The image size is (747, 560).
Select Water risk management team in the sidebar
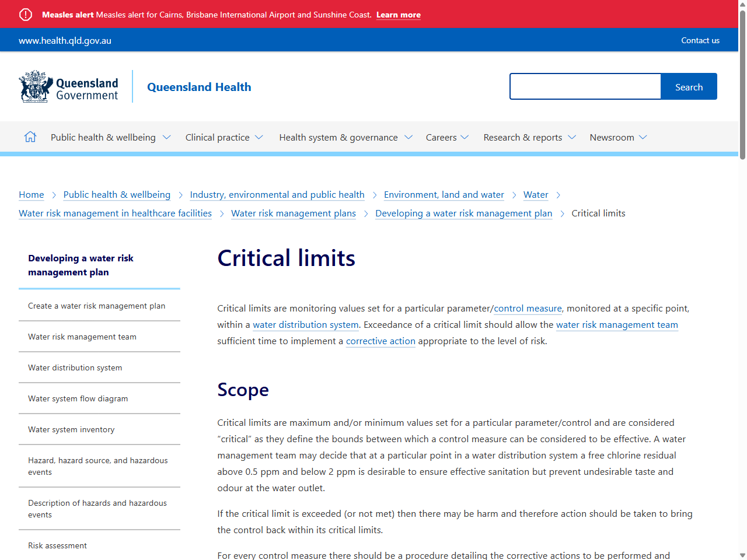pyautogui.click(x=82, y=337)
